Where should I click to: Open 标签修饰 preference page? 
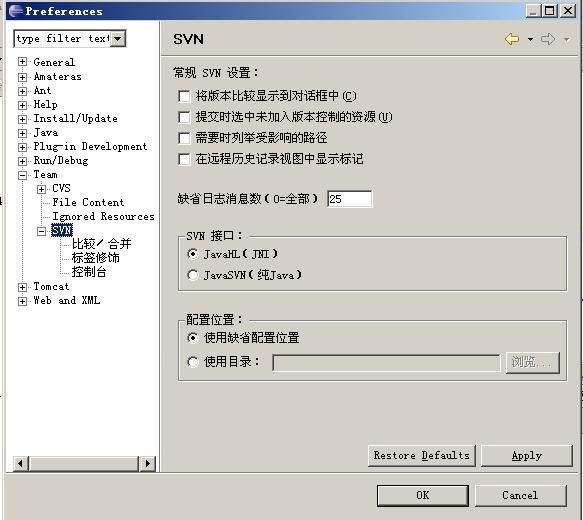click(x=96, y=258)
